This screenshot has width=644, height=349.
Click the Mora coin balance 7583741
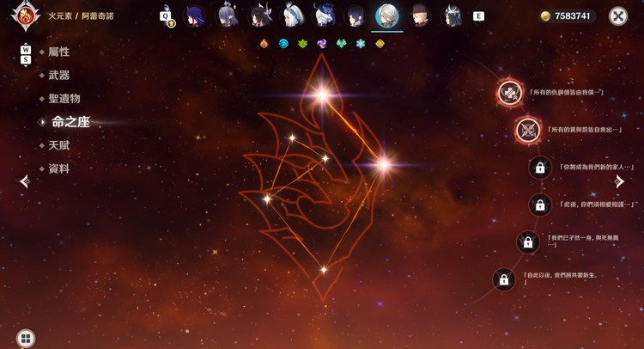click(x=567, y=16)
